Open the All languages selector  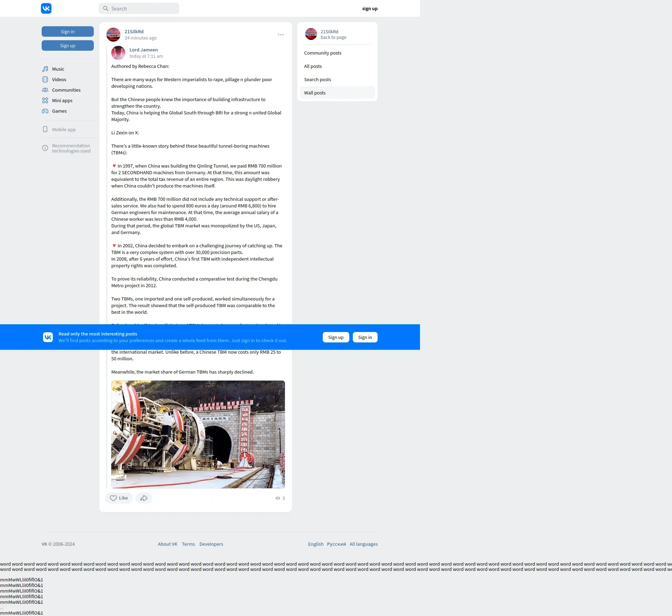363,544
